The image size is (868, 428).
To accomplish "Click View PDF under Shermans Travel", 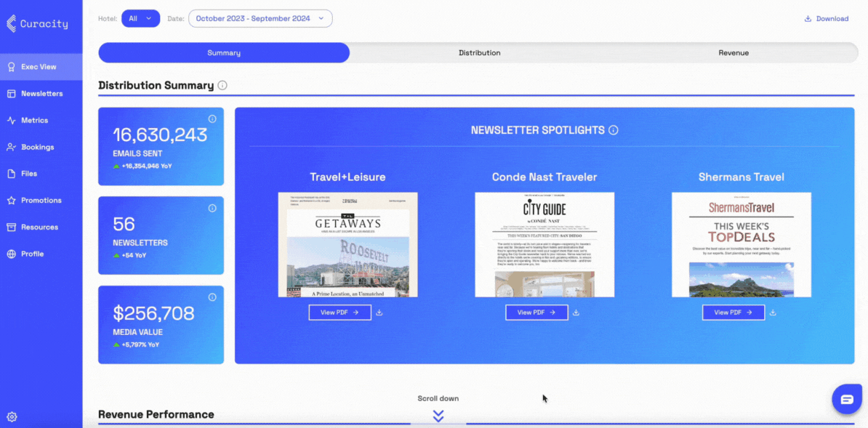I will pyautogui.click(x=734, y=312).
